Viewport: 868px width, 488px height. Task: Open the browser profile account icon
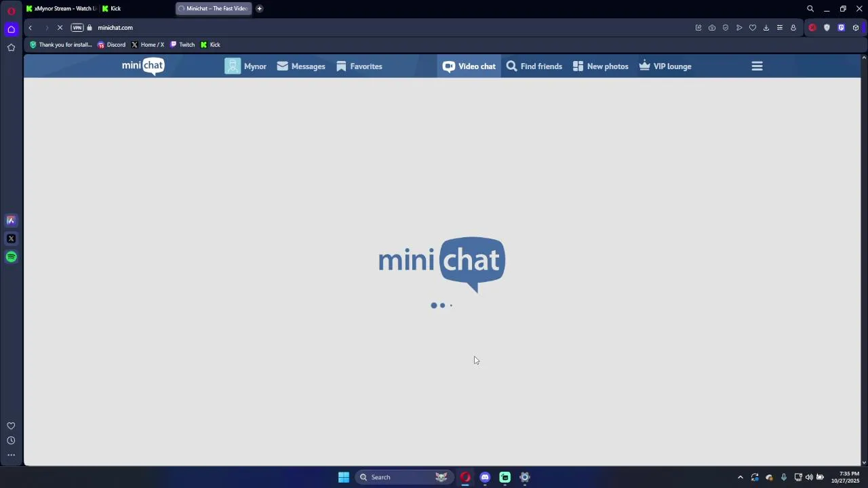tap(793, 28)
